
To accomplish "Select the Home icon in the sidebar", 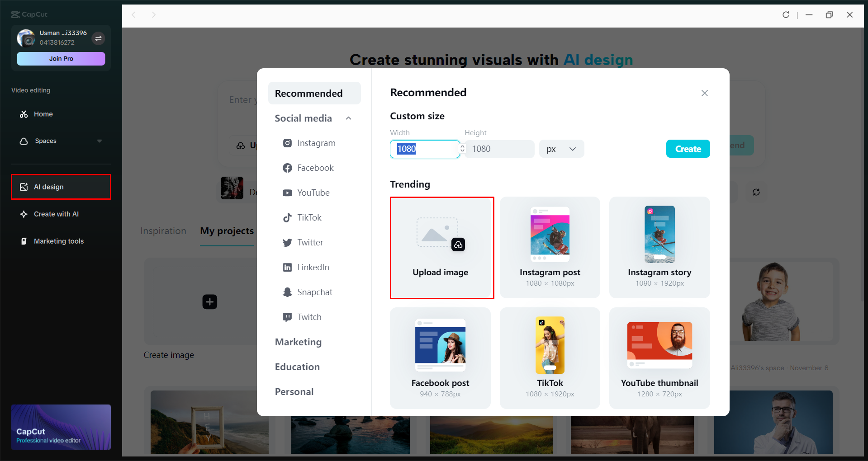I will coord(24,114).
